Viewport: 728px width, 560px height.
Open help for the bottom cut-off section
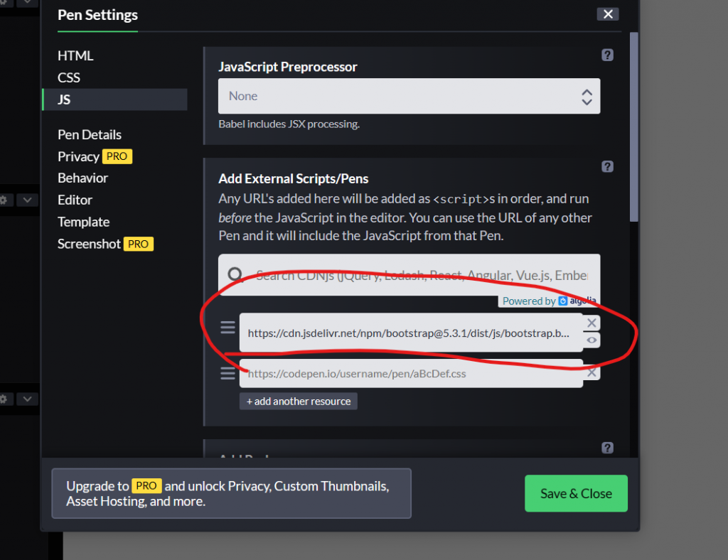(607, 448)
